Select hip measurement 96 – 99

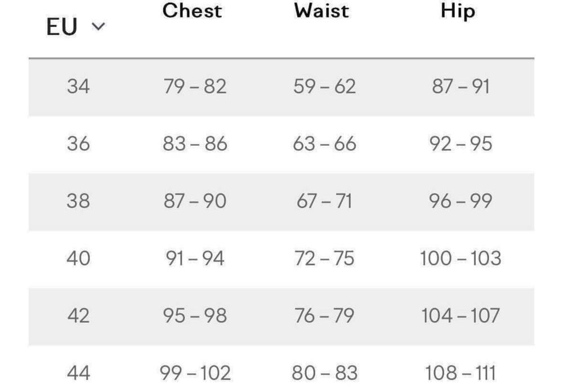coord(461,201)
